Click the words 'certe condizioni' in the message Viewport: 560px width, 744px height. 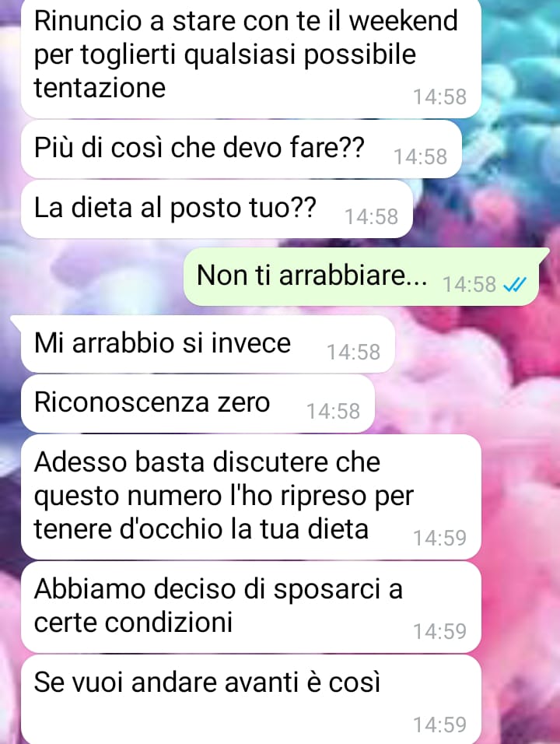133,622
